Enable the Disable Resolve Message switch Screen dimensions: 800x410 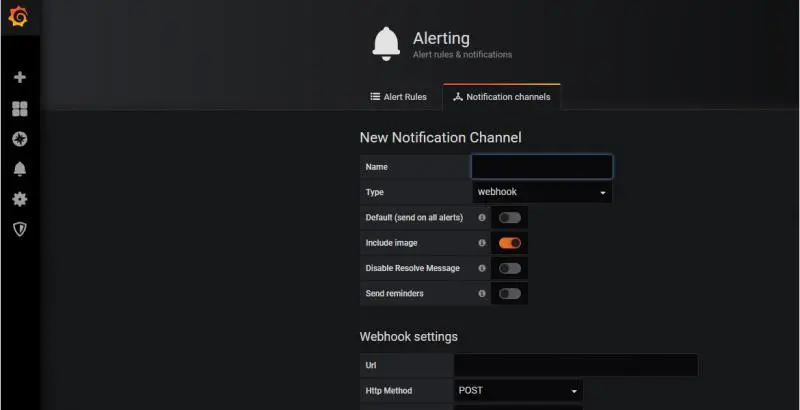pyautogui.click(x=510, y=268)
